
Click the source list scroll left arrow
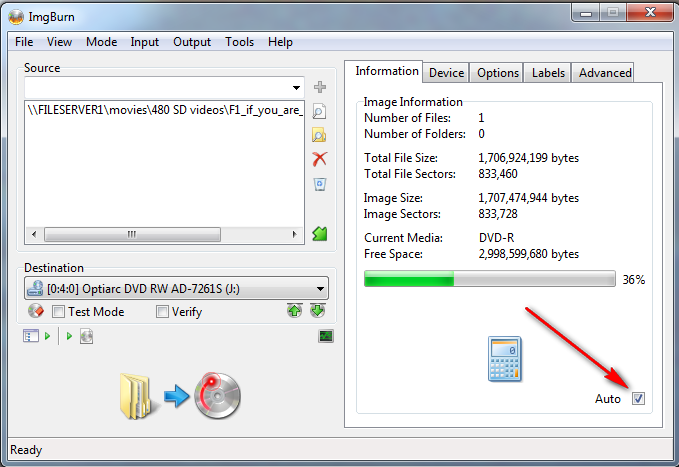click(x=34, y=234)
